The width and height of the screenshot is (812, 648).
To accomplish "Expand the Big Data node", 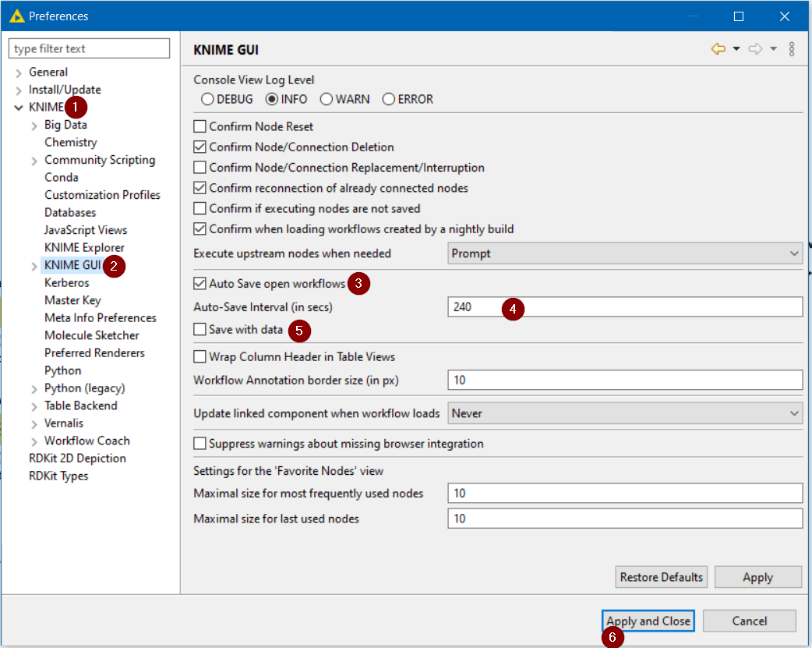I will click(34, 126).
